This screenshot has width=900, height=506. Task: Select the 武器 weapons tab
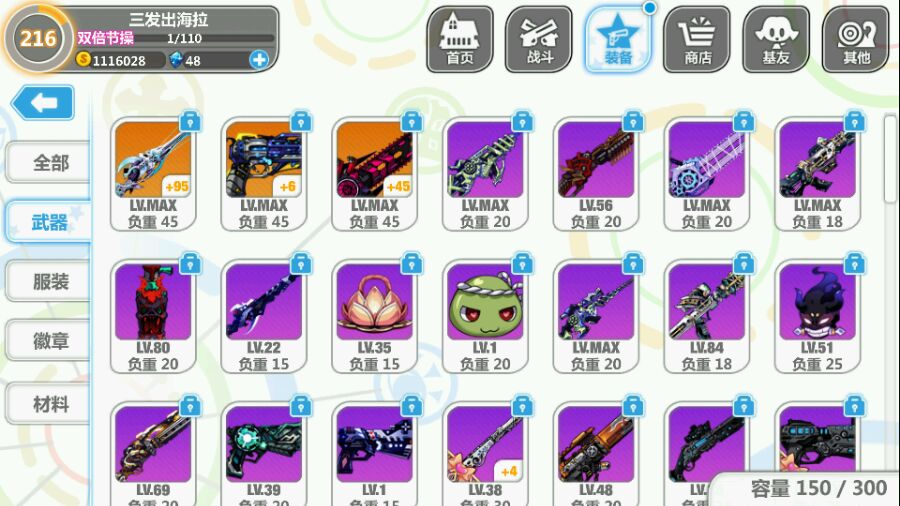48,221
